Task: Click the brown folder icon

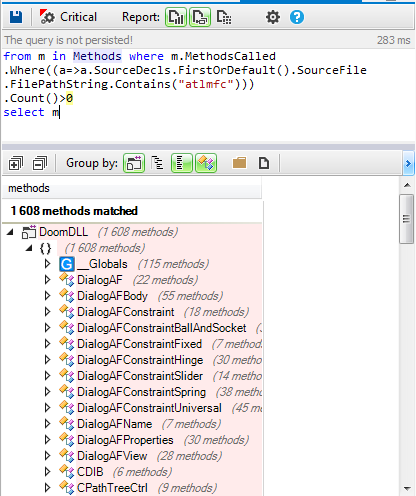Action: (239, 163)
